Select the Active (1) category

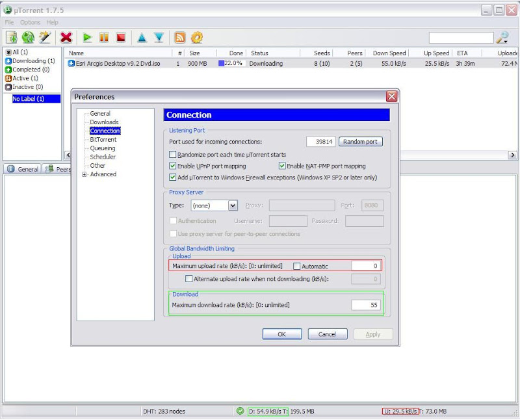[x=22, y=78]
